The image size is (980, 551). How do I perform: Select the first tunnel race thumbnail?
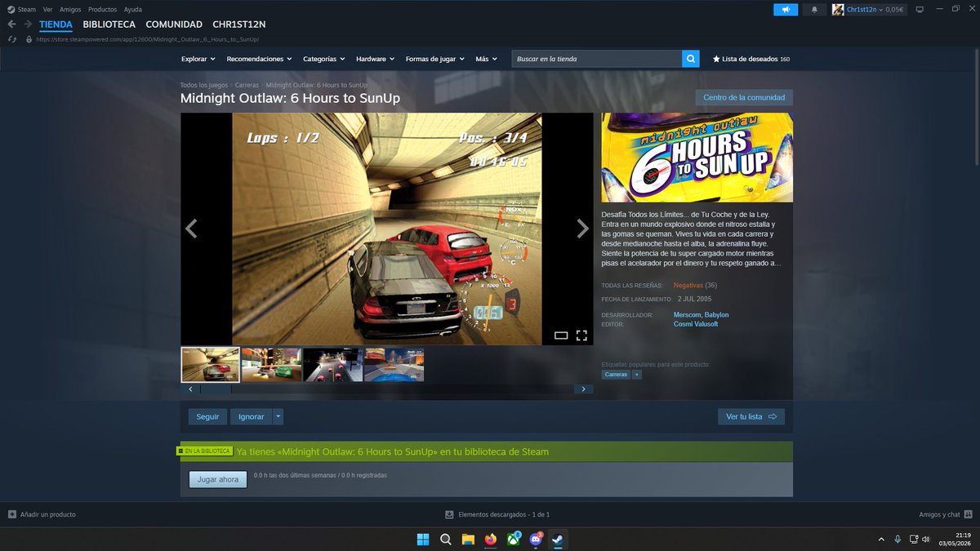pyautogui.click(x=211, y=365)
